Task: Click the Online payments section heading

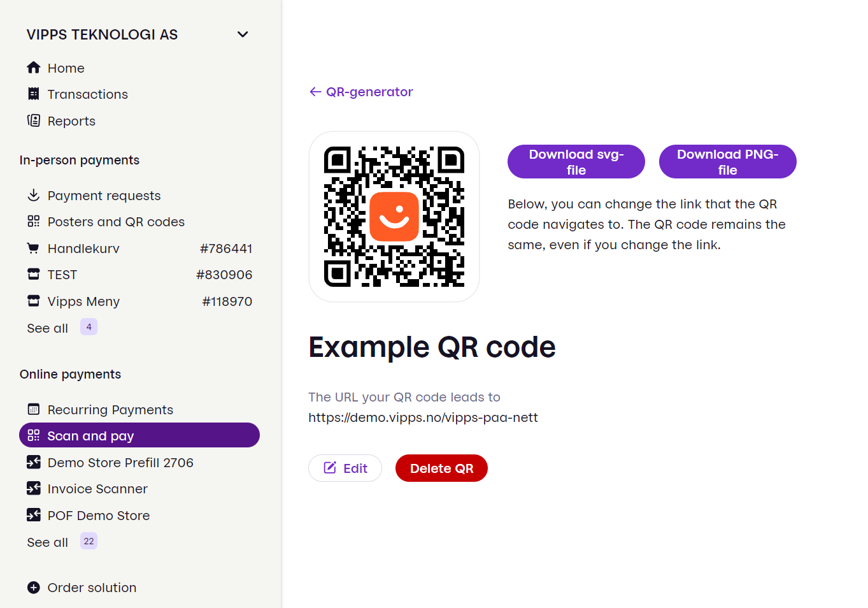Action: (x=70, y=374)
